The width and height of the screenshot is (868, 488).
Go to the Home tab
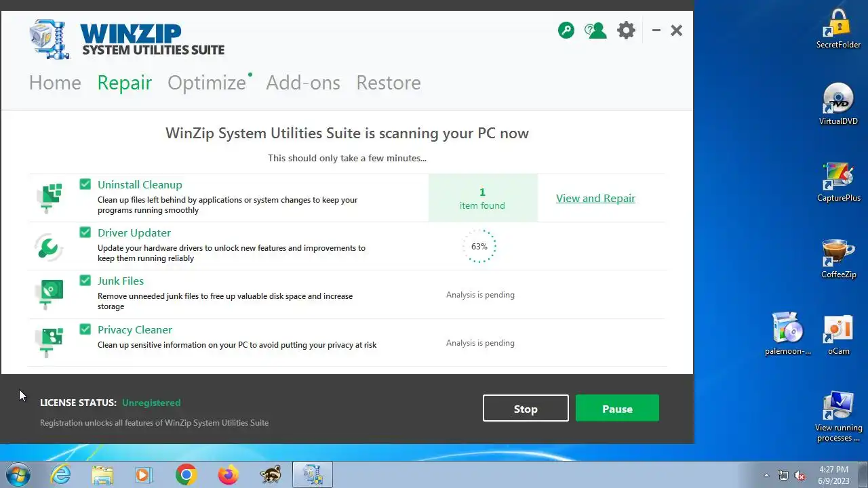click(55, 83)
